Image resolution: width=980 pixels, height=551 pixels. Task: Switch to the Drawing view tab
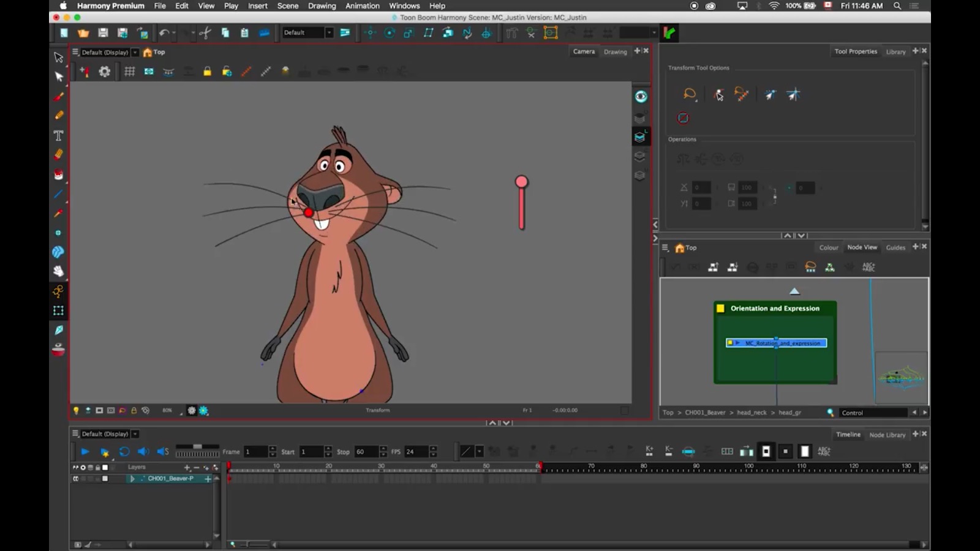coord(615,52)
